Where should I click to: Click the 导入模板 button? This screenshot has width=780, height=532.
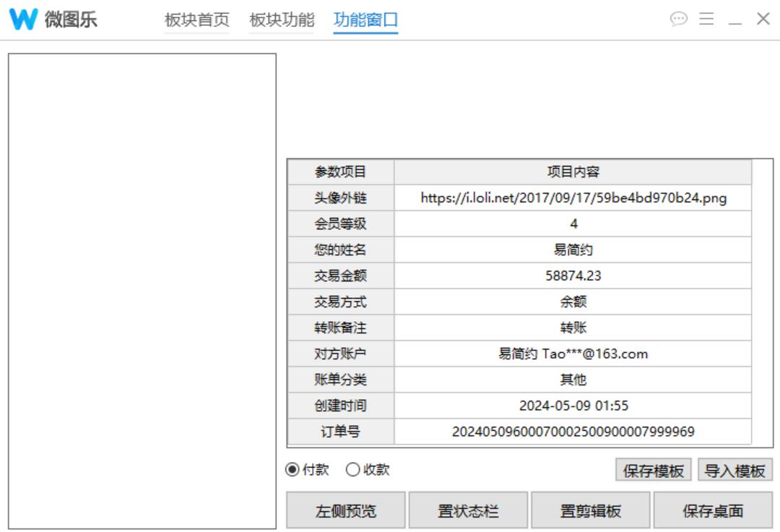click(x=734, y=471)
